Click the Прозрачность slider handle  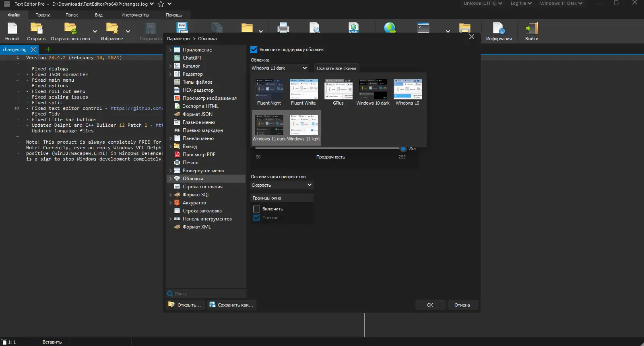tap(403, 148)
